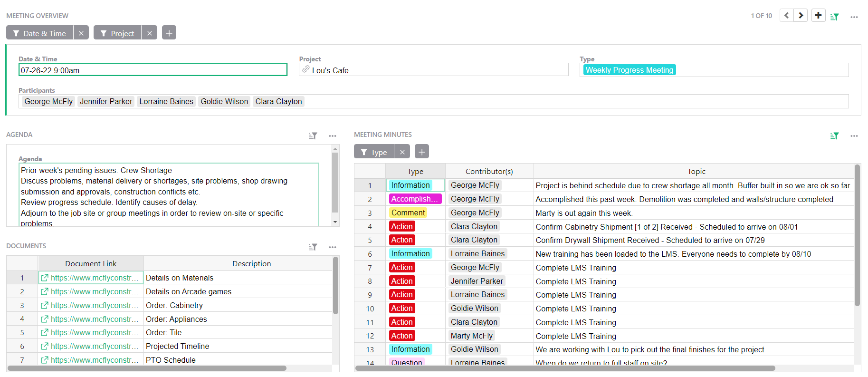Remove the Type filter in Meeting Minutes
Screen dimensions: 868x377
click(x=402, y=152)
